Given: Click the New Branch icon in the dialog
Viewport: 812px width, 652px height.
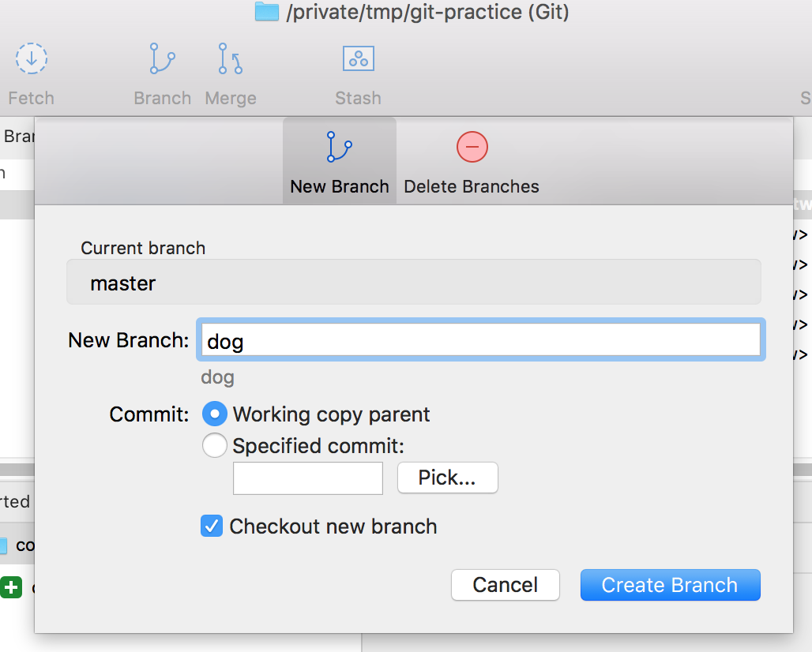Looking at the screenshot, I should pos(339,146).
